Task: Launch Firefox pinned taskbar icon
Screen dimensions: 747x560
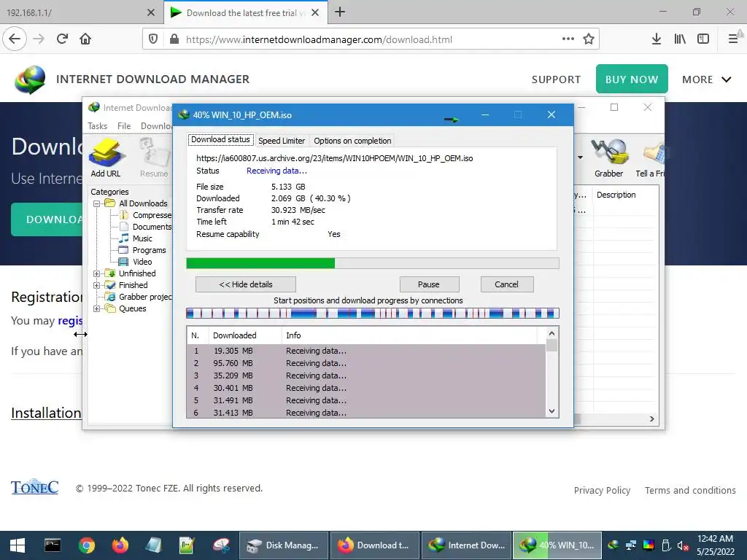Action: click(x=120, y=545)
